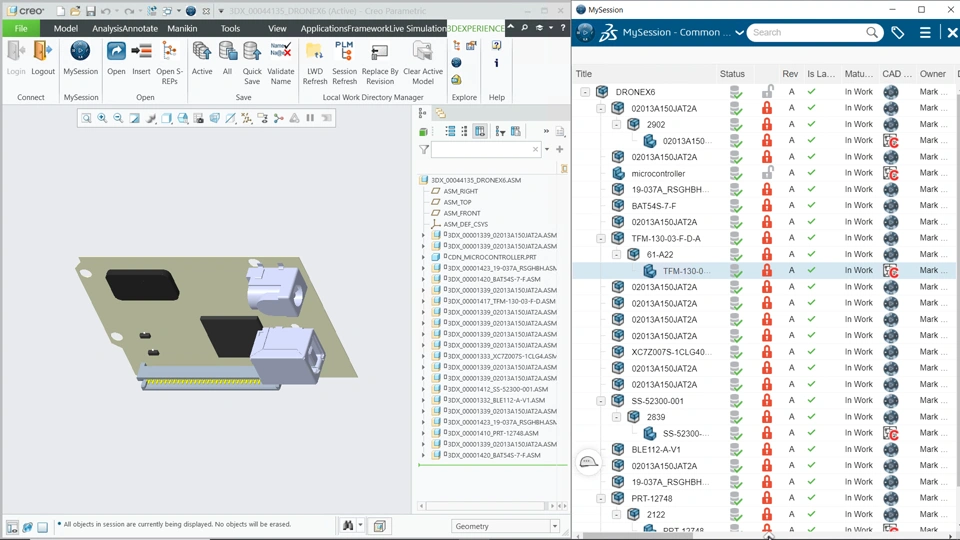Collapse the SS-52300-001 node
Screen dimensions: 960x540
point(601,401)
